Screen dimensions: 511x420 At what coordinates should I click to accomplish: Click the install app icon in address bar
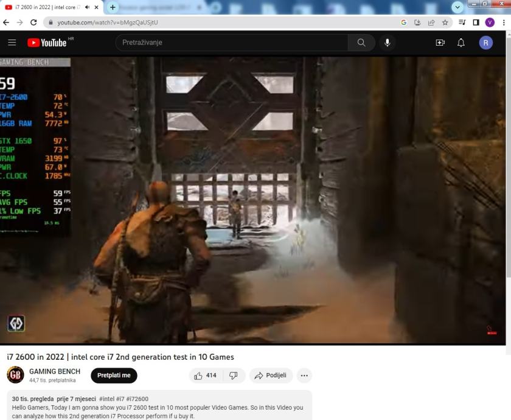coord(417,22)
